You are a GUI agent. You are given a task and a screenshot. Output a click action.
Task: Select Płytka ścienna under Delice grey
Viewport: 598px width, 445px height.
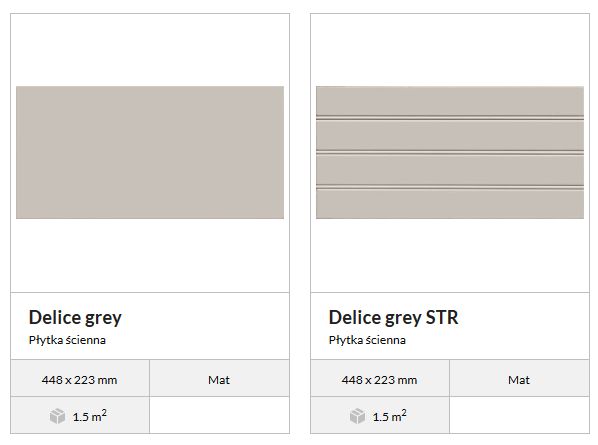(67, 340)
